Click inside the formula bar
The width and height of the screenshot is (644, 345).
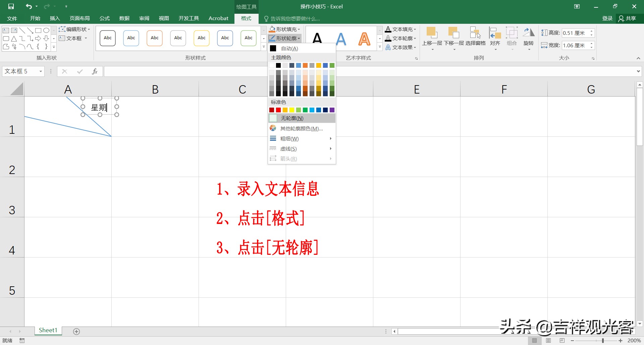184,71
